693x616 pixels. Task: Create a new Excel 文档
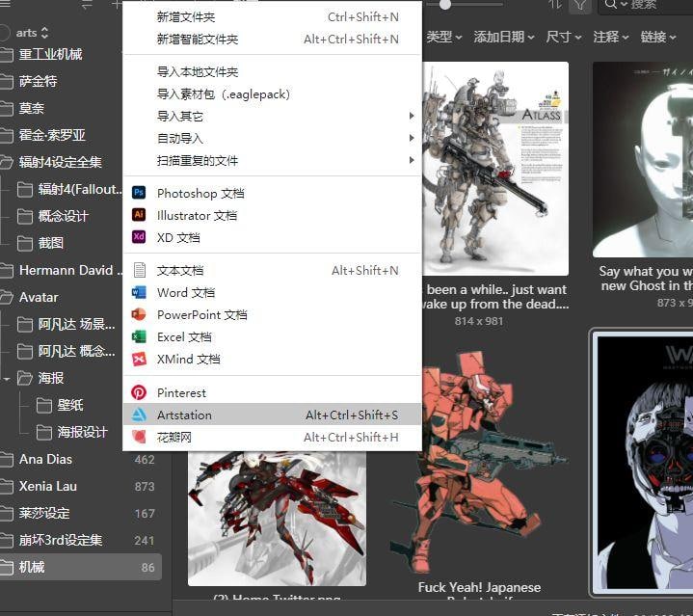tap(272, 336)
